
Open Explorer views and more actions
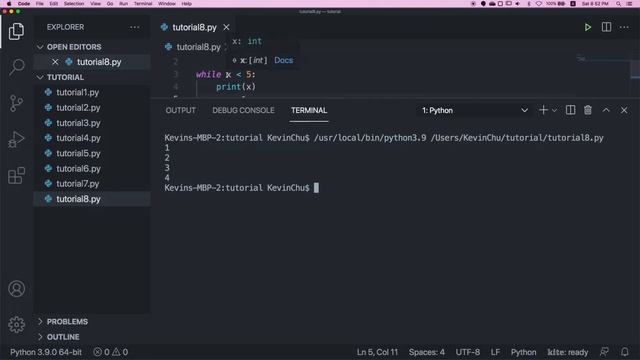coord(135,27)
